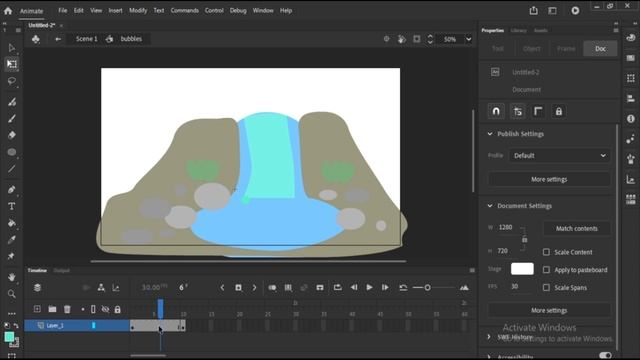
Task: Toggle hide all layers eye icon
Action: (x=105, y=309)
